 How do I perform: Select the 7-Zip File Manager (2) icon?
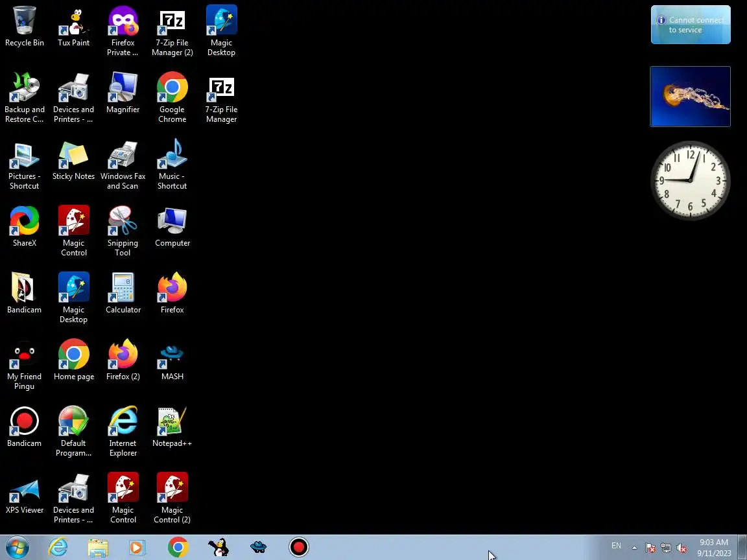point(172,31)
